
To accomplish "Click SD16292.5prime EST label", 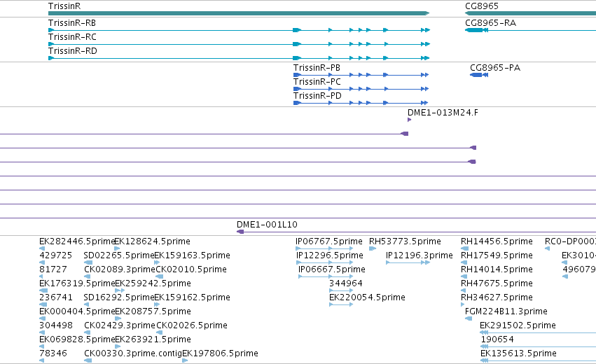I will (x=119, y=297).
